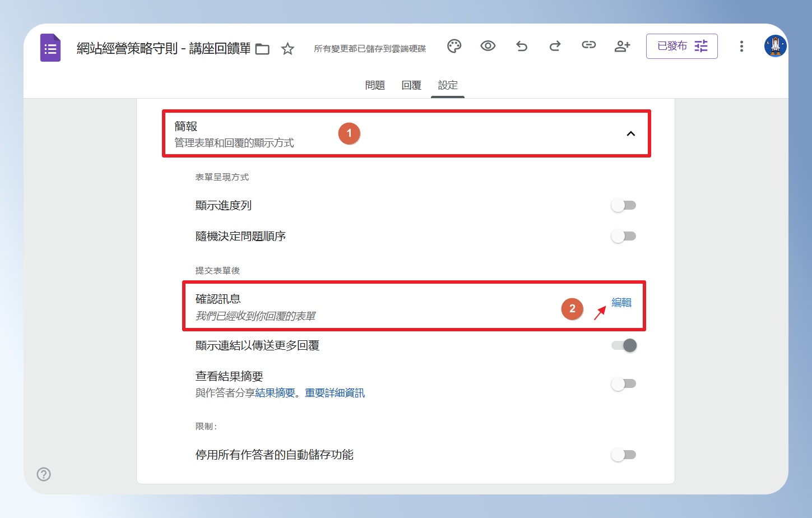The image size is (812, 518).
Task: Open the help question mark icon
Action: (44, 474)
